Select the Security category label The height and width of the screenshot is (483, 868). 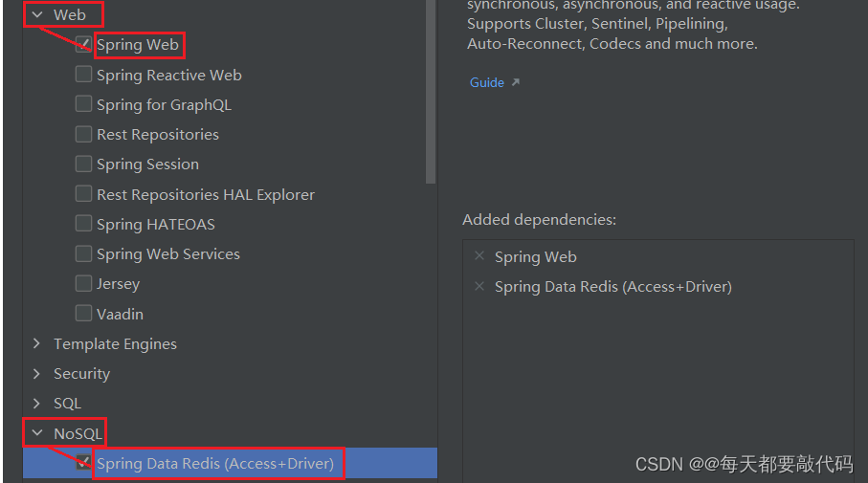click(82, 374)
